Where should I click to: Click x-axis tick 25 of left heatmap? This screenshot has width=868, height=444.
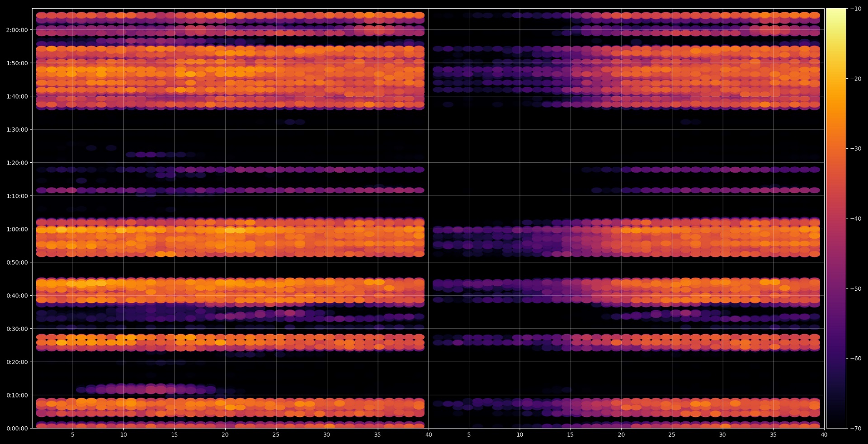[x=276, y=435]
